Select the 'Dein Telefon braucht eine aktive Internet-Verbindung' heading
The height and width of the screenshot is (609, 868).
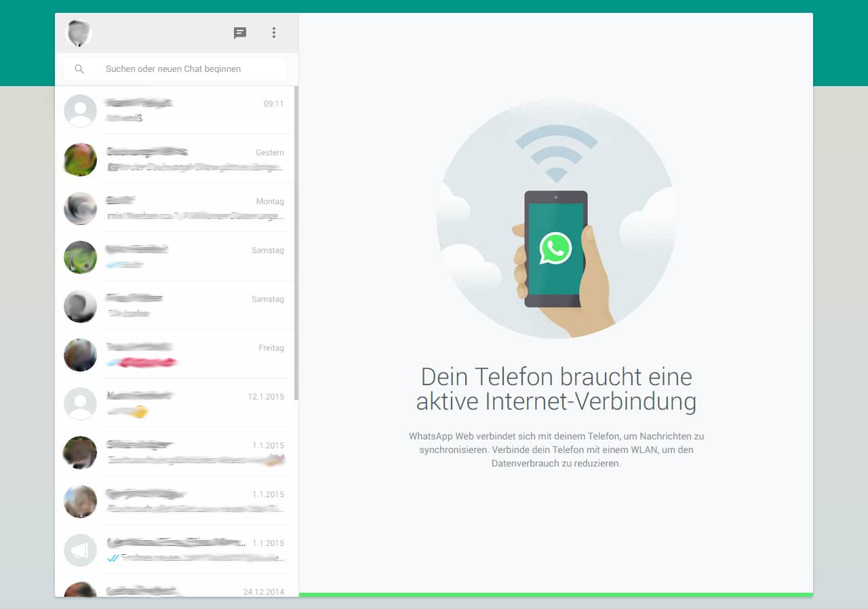click(556, 389)
